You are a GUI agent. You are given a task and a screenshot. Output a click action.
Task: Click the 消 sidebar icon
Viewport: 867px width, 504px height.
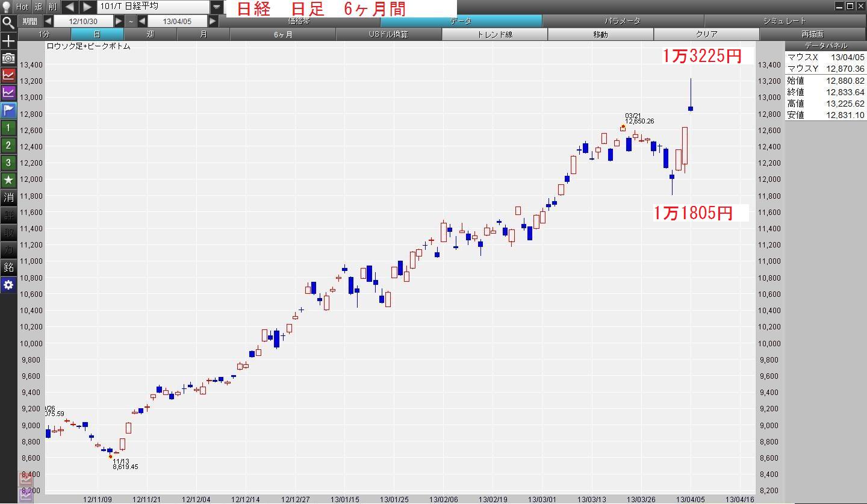coord(8,198)
